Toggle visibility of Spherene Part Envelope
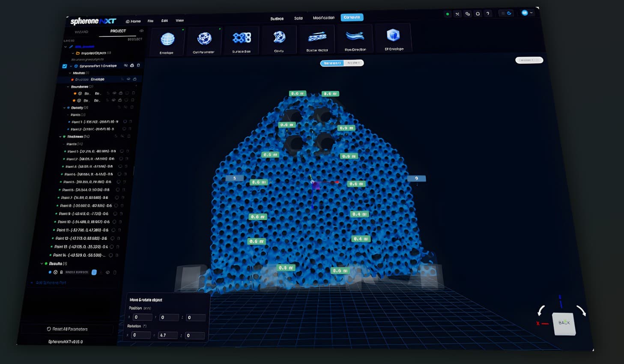The height and width of the screenshot is (364, 624). point(125,66)
